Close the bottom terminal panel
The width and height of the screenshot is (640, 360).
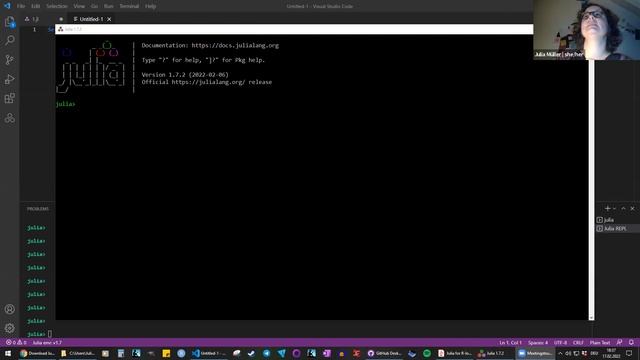coord(632,209)
